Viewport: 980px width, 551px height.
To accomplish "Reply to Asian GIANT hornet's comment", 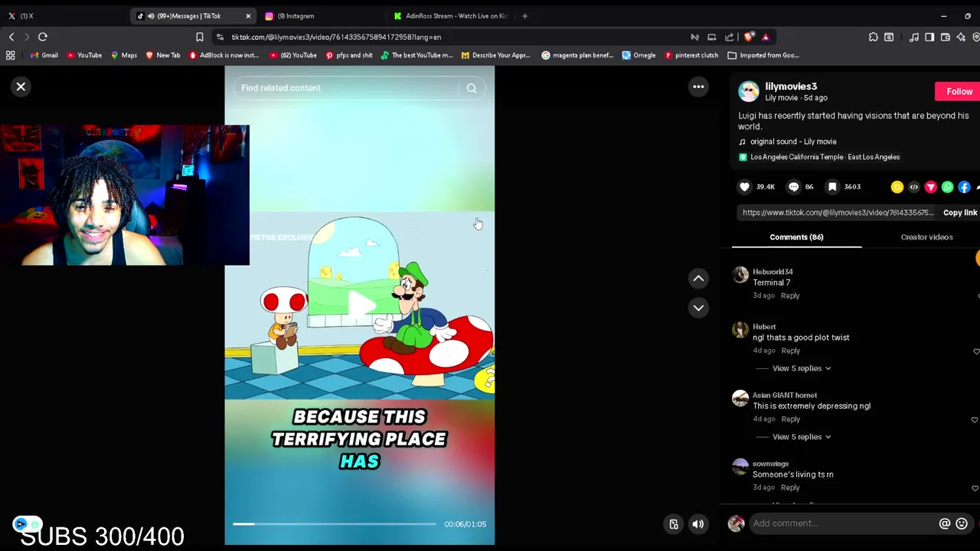I will coord(791,419).
